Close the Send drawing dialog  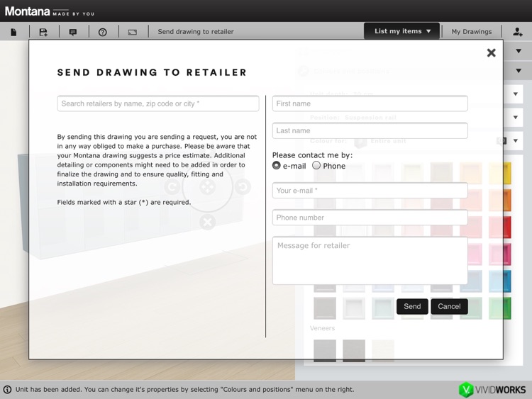click(492, 53)
